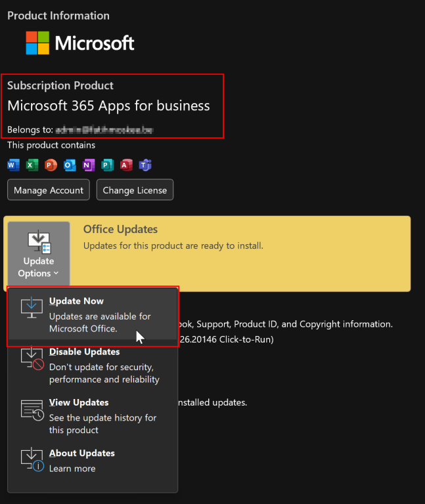
Task: Select About Updates Learn more entry
Action: [x=93, y=460]
